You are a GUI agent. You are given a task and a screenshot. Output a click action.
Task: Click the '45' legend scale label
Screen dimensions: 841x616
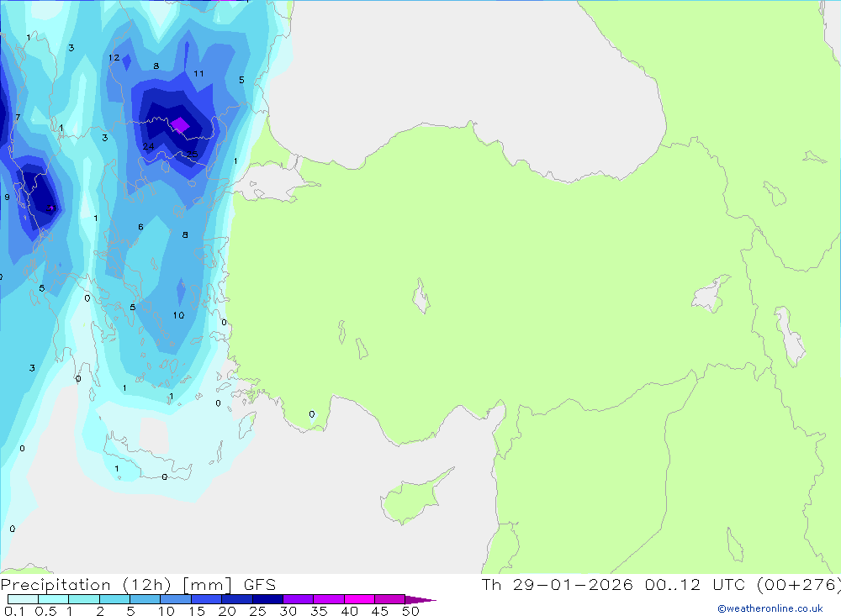coord(380,611)
